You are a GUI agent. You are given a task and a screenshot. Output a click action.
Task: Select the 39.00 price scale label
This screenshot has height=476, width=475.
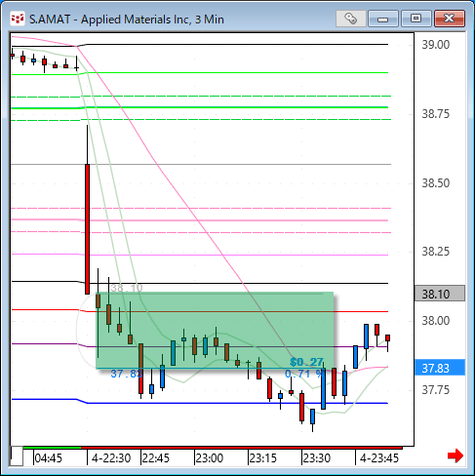click(436, 45)
